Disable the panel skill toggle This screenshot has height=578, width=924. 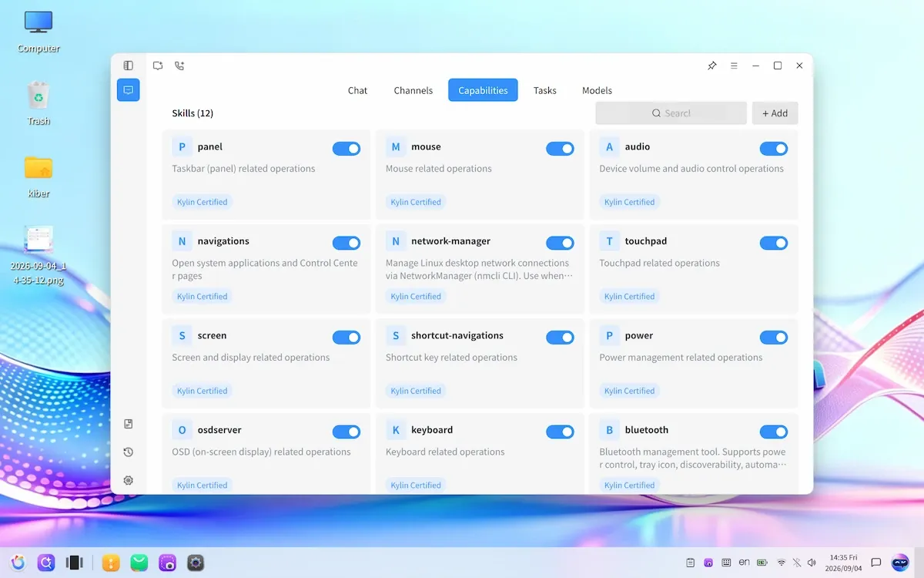click(346, 149)
